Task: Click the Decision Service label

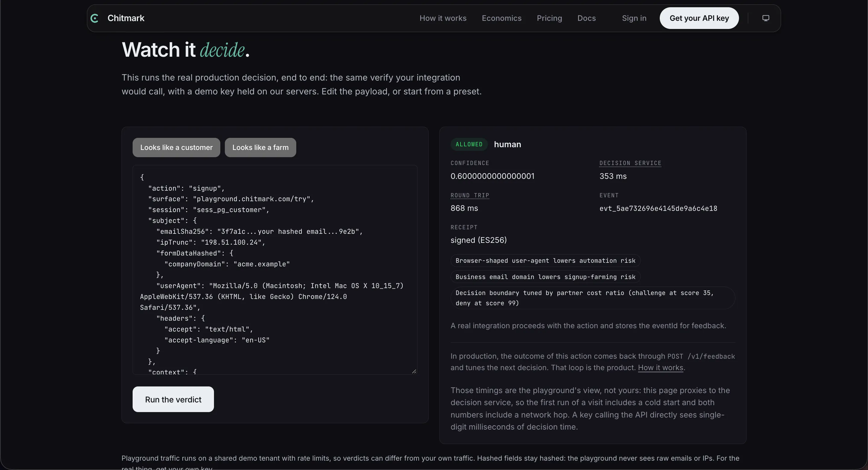Action: 630,163
